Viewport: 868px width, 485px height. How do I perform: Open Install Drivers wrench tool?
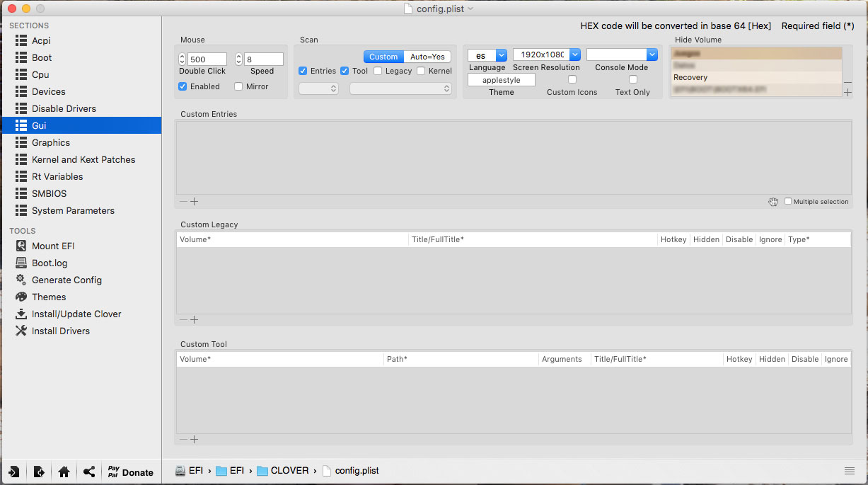(21, 331)
